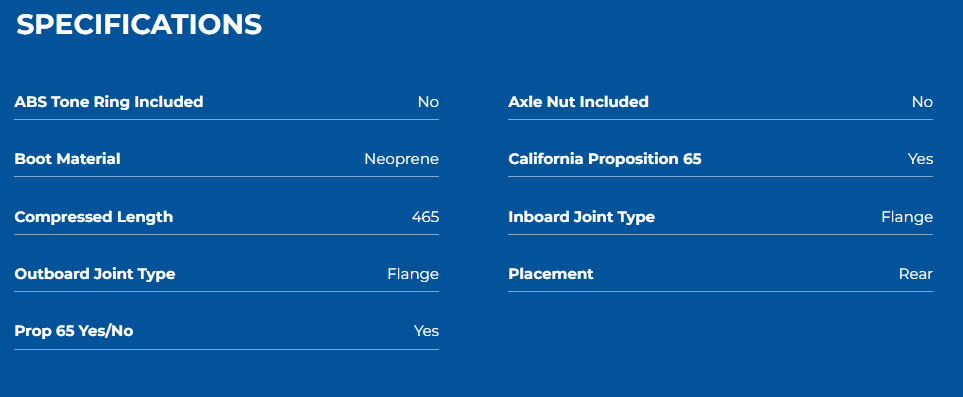
Task: Click the 465 compressed length value
Action: point(425,217)
